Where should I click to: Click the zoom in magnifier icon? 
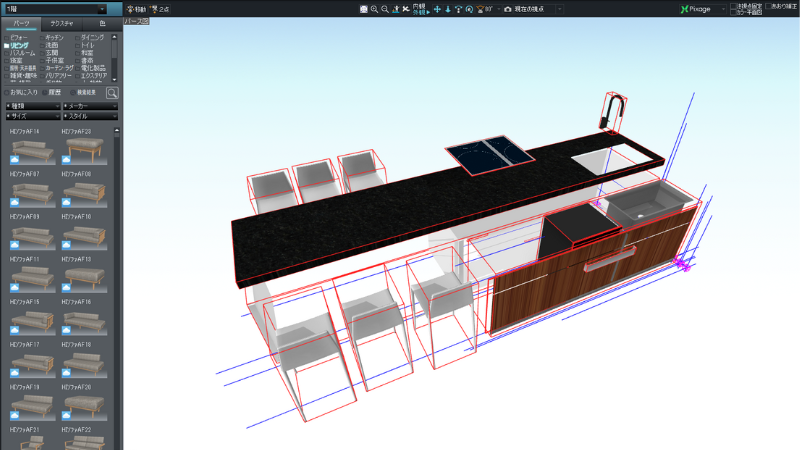374,8
